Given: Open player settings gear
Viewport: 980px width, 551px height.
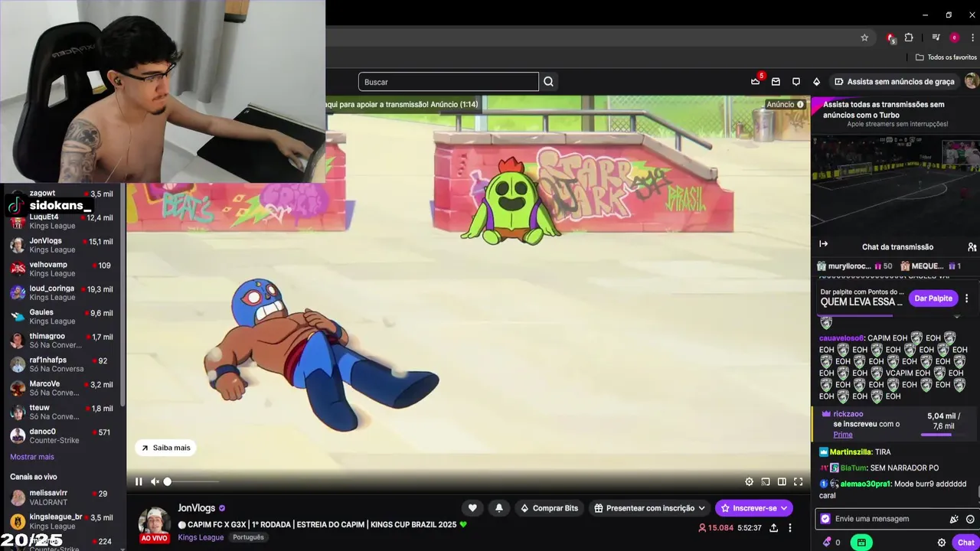Looking at the screenshot, I should pos(750,481).
